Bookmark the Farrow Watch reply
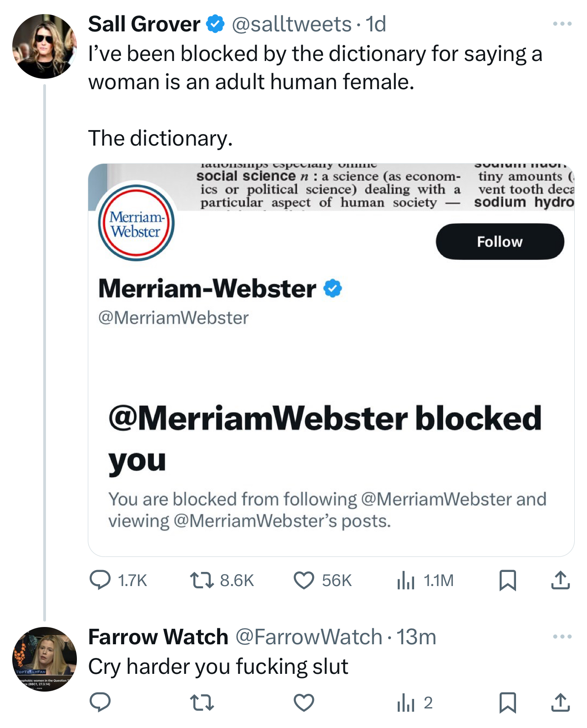This screenshot has width=587, height=728. [507, 703]
